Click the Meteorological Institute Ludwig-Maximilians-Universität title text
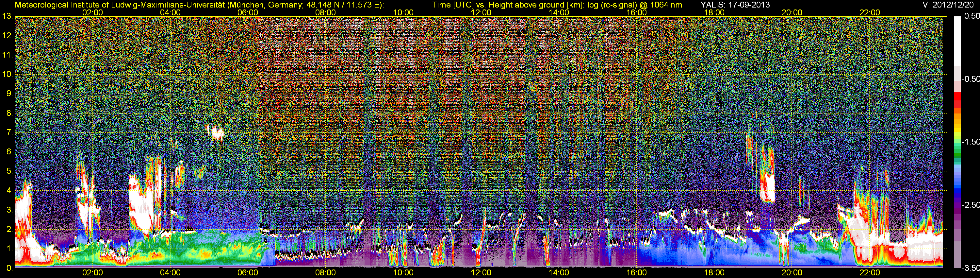Image resolution: width=980 pixels, height=278 pixels. 199,5
